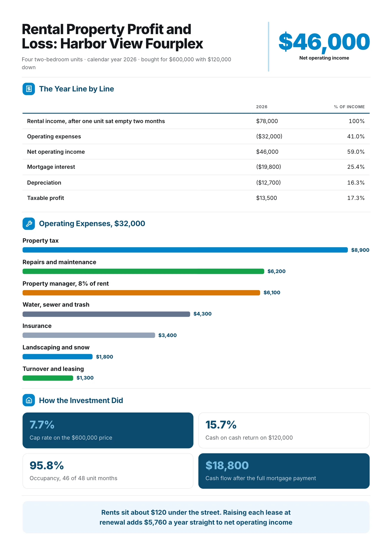Click the house icon beside How the Investment Did

(x=29, y=400)
